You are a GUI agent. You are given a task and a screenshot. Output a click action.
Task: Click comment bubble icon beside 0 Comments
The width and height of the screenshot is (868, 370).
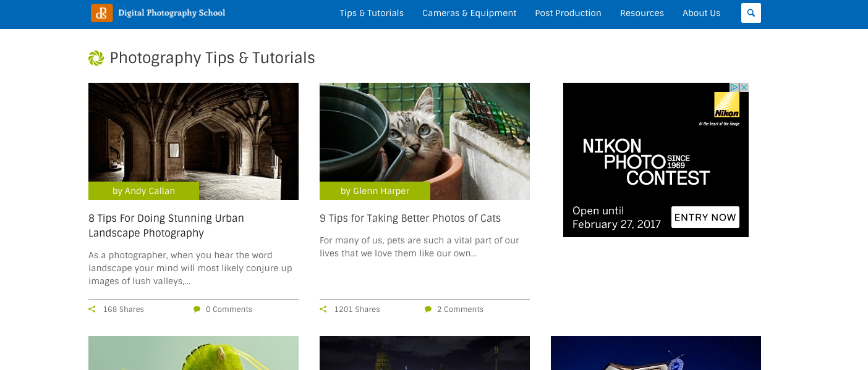point(197,309)
